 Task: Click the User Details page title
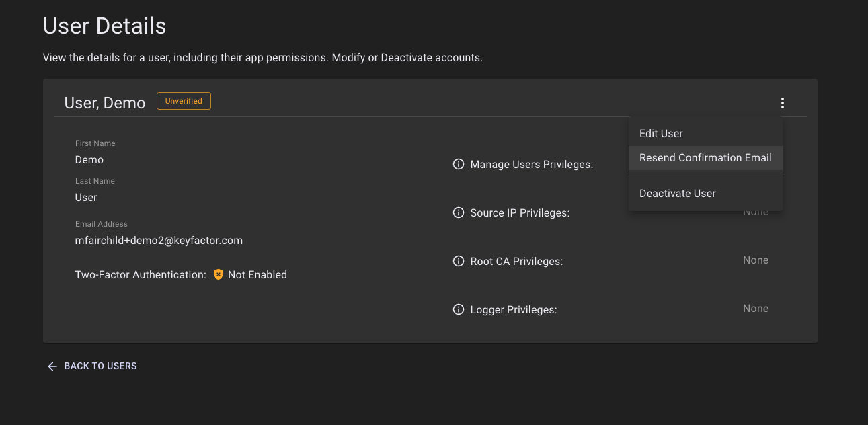(104, 26)
